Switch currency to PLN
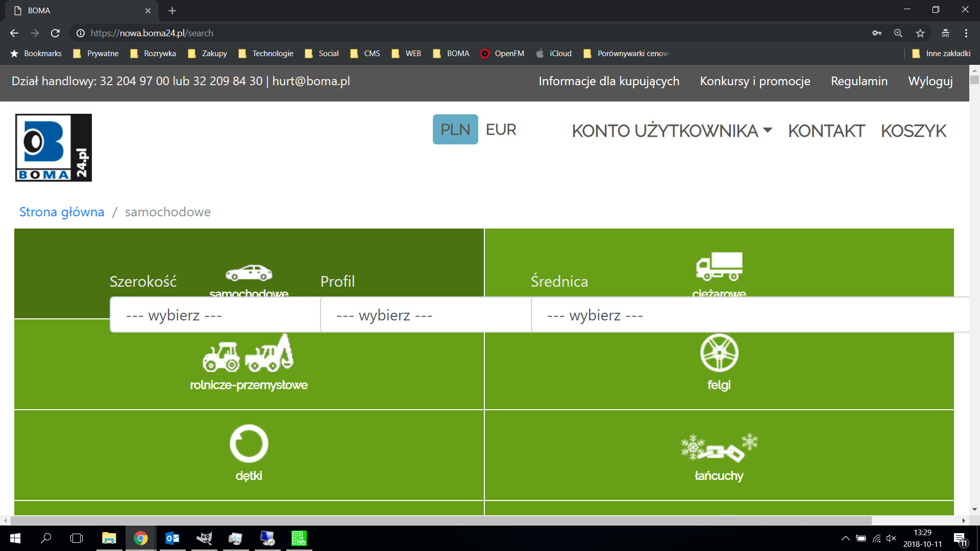Viewport: 980px width, 551px height. tap(455, 130)
